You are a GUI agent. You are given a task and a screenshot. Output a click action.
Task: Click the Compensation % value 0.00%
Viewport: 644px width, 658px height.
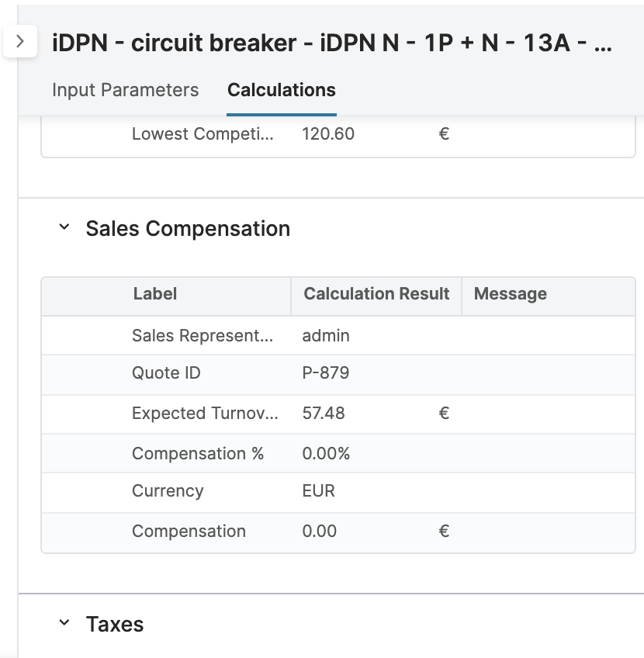[325, 452]
